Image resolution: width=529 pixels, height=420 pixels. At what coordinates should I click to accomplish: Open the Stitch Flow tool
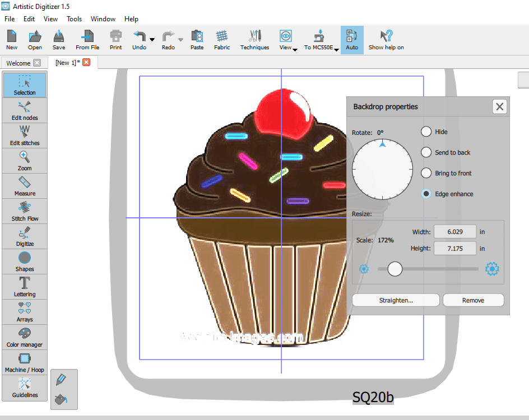[x=24, y=211]
